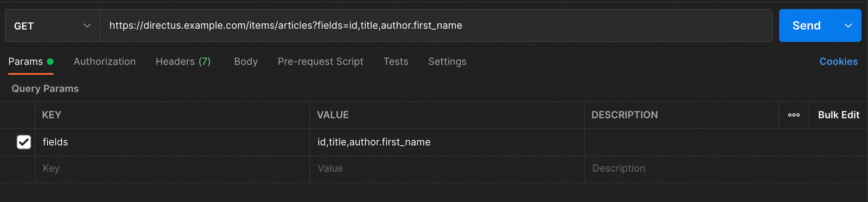The image size is (868, 202).
Task: Click the empty Description placeholder field
Action: click(726, 168)
